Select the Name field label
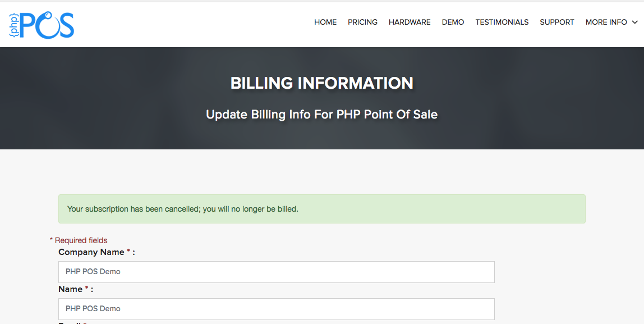This screenshot has width=644, height=324. point(70,289)
